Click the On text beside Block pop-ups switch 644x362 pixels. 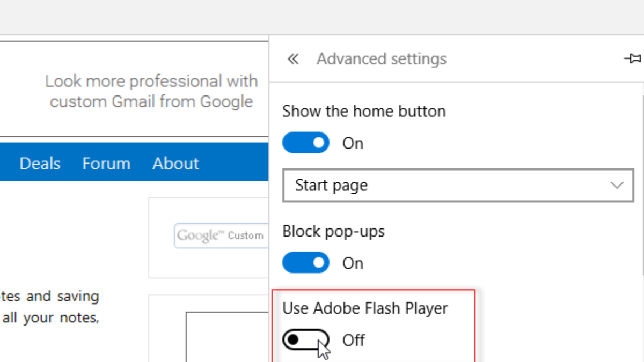tap(353, 263)
